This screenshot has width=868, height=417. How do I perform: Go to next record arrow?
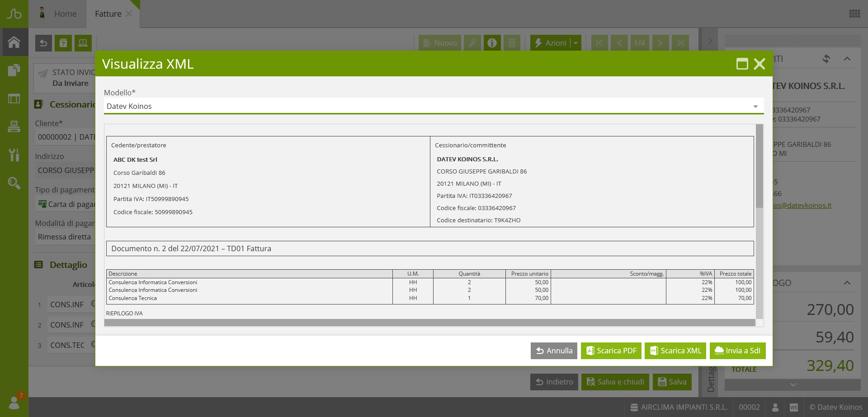point(660,43)
